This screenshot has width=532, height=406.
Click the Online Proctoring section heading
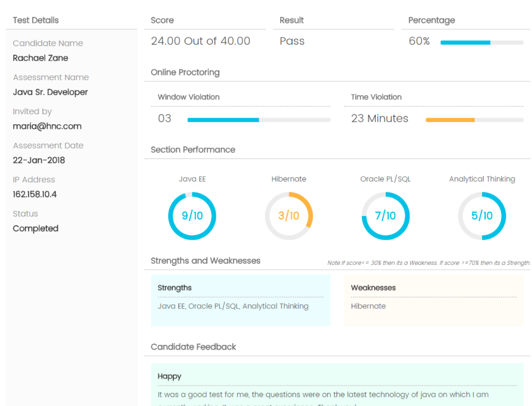[x=185, y=72]
